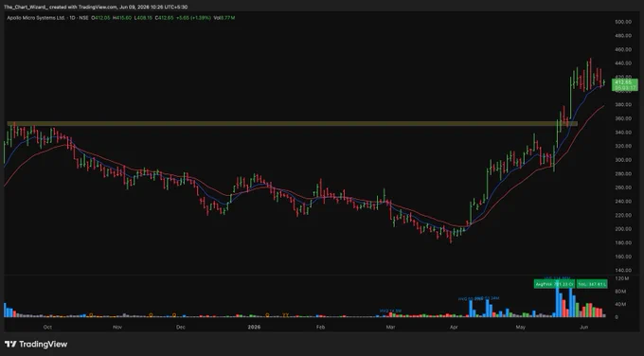
Task: Click the change value +5.65 (+1.39%)
Action: (x=193, y=18)
